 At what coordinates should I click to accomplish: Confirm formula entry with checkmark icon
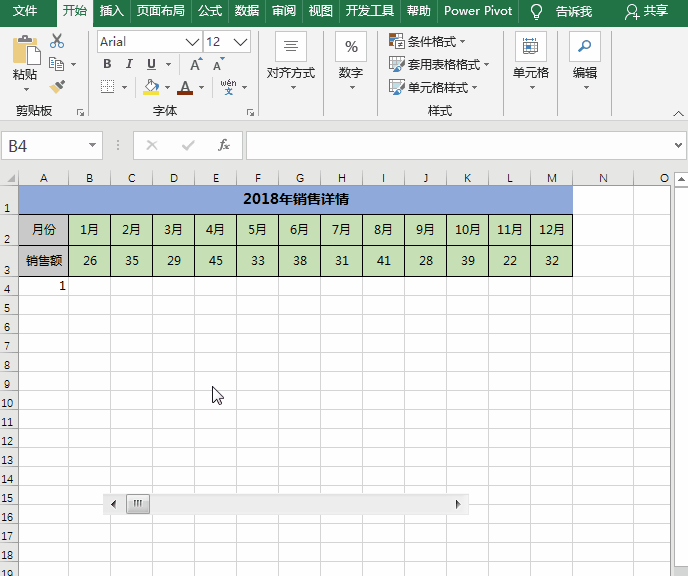188,145
